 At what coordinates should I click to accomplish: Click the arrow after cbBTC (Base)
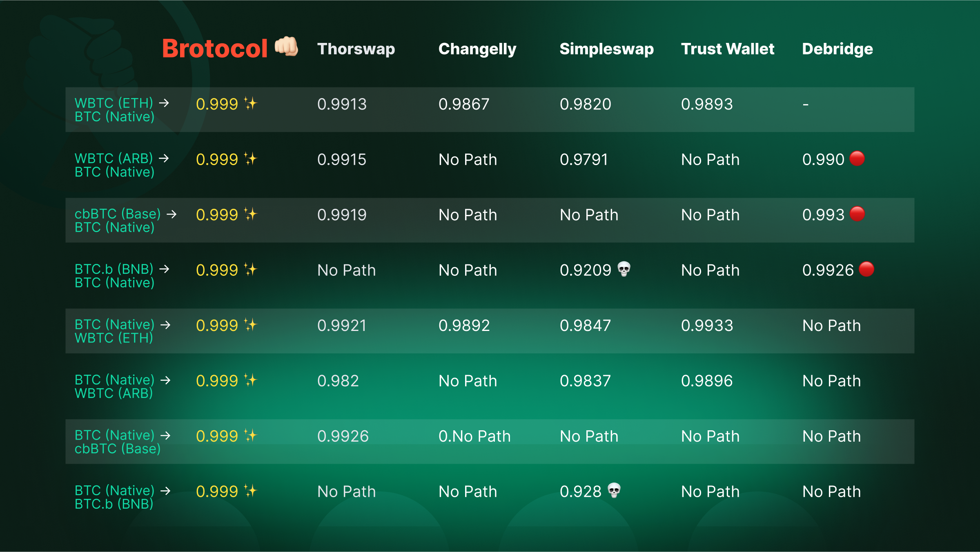point(172,214)
